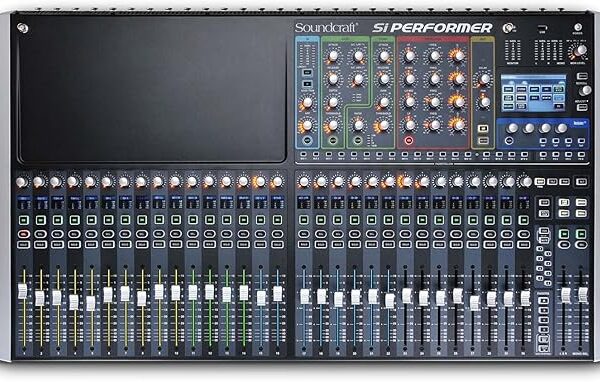Click the orange-glowing encoder above channel 23
Viewport: 600px width, 382px height.
(x=406, y=182)
